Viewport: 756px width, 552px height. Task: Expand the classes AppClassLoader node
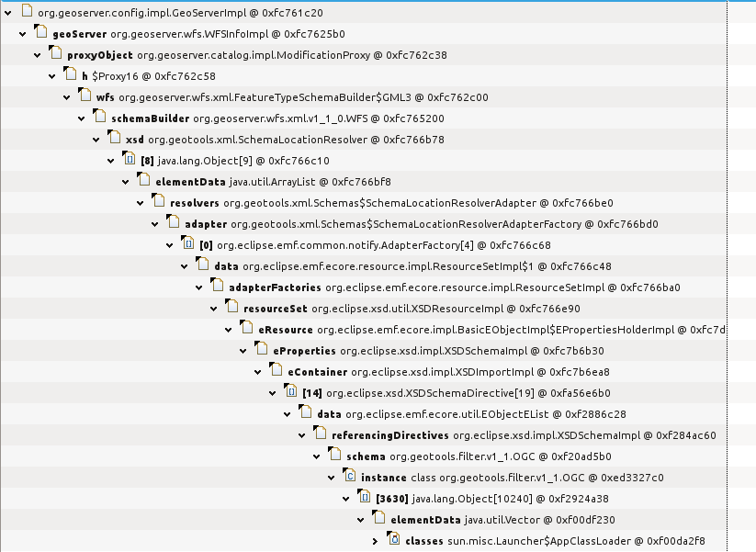[x=376, y=541]
